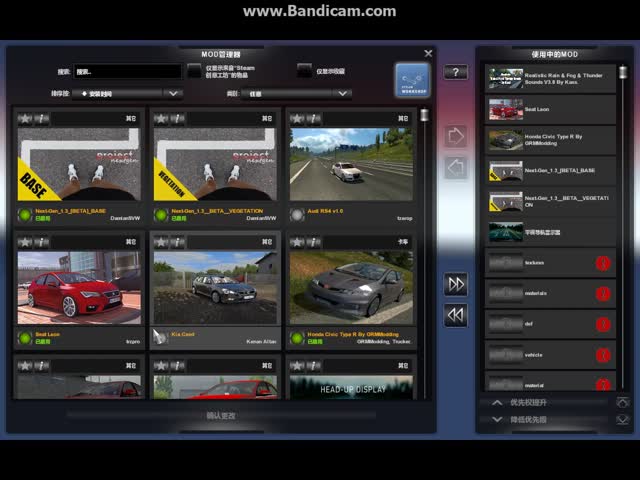Show info for Next-Gen BASE mod
640x480 pixels.
pos(41,118)
